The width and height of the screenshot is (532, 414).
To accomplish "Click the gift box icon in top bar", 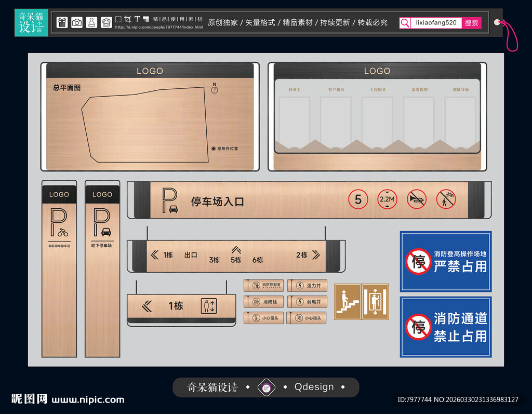I will [x=62, y=22].
